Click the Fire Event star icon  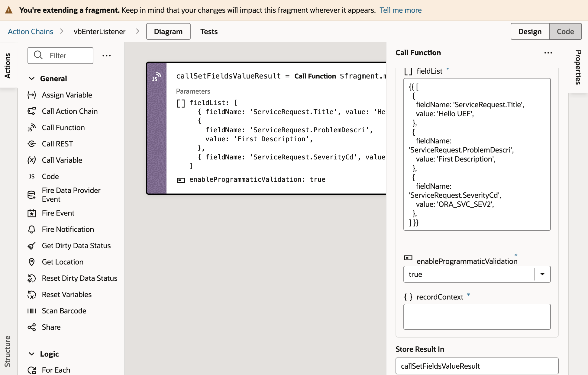tap(32, 213)
